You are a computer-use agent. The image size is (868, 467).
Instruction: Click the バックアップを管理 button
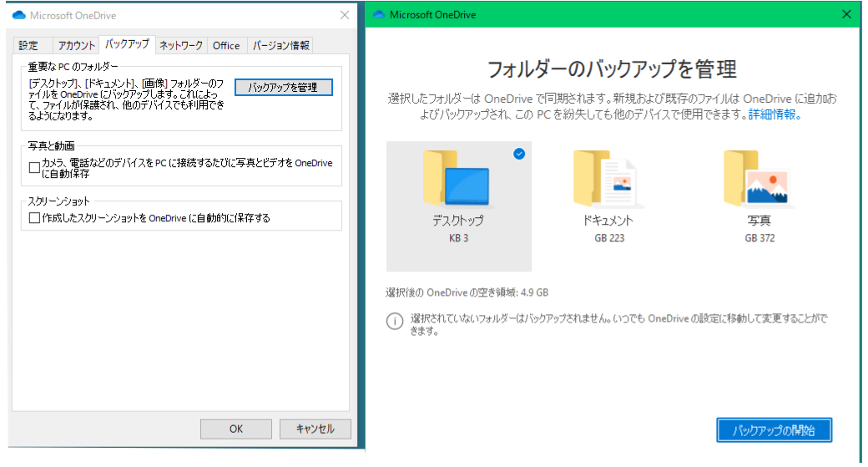[x=284, y=88]
